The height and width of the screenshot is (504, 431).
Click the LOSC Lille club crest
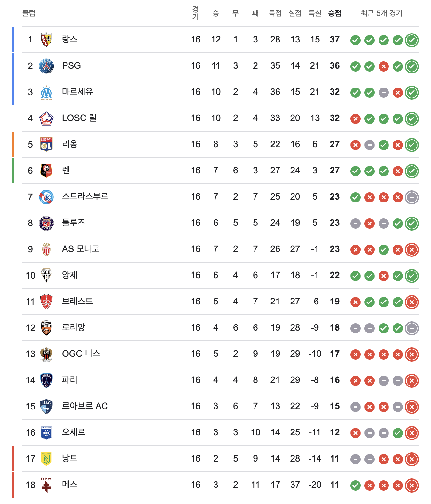(x=46, y=118)
